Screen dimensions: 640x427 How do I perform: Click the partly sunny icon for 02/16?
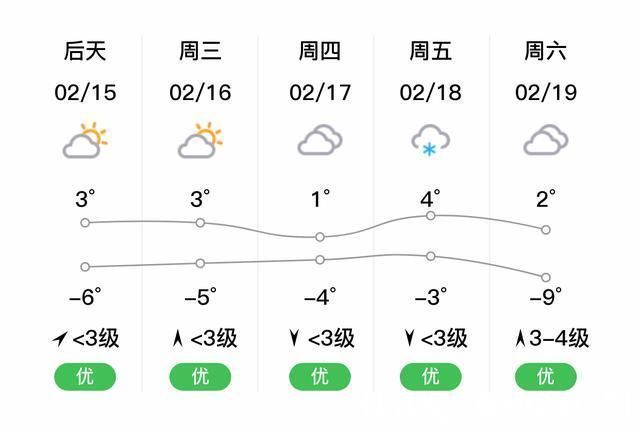pos(200,141)
